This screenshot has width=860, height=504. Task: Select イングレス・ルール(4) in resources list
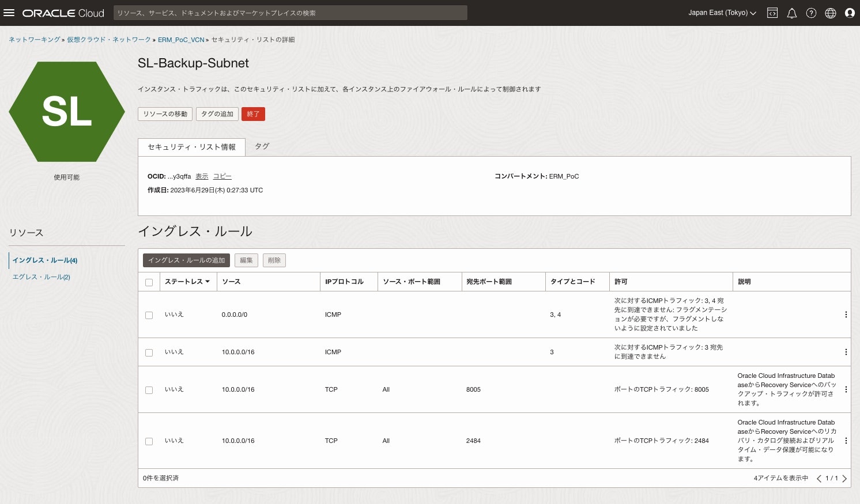(45, 260)
